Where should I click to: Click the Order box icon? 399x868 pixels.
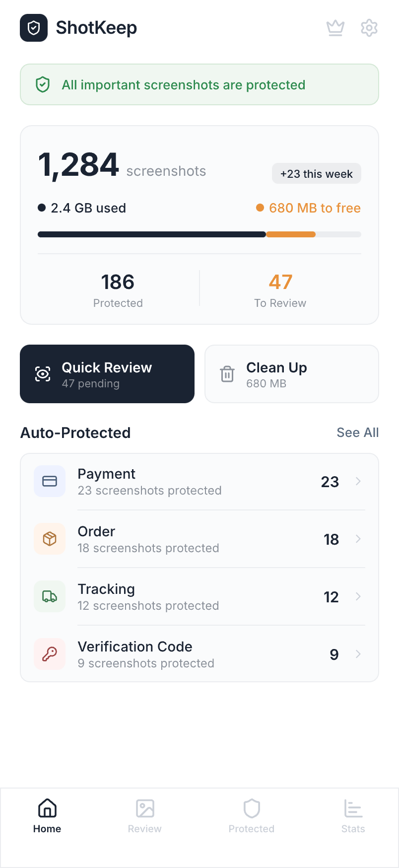point(50,539)
